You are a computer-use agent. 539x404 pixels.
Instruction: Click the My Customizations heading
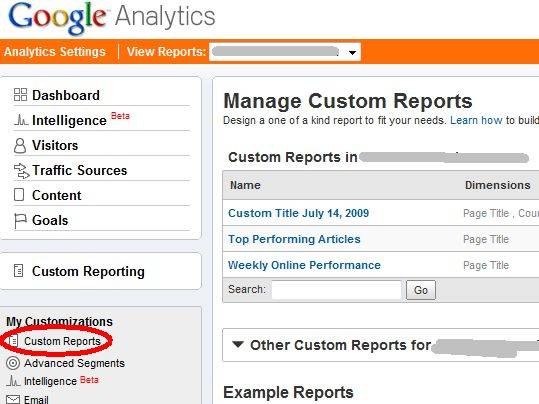[x=59, y=321]
